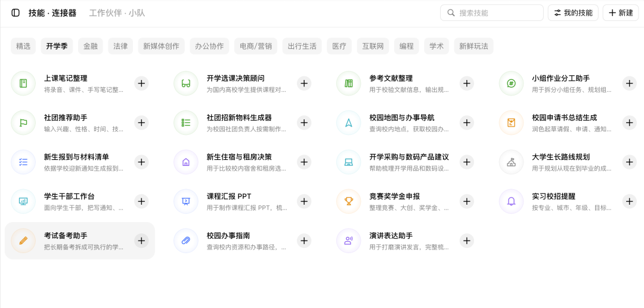Viewport: 644px width, 308px height.
Task: Add the 上课笔记整理 skill with plus
Action: [x=141, y=84]
